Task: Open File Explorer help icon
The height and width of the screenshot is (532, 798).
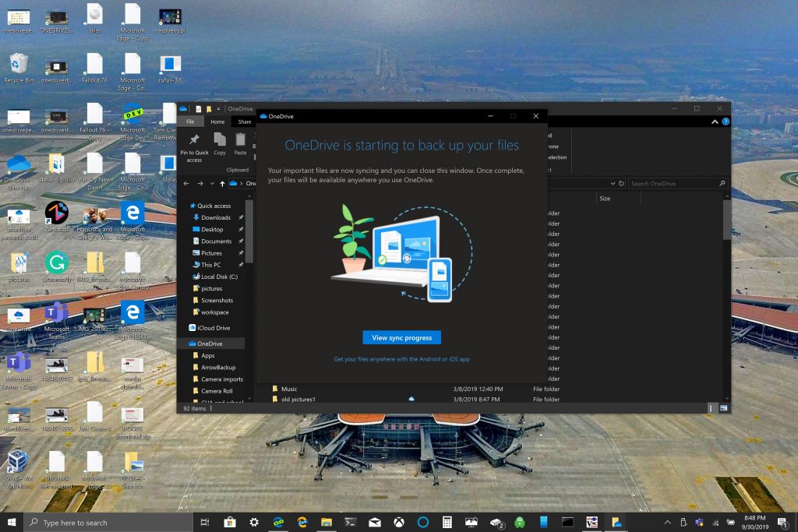Action: point(726,122)
